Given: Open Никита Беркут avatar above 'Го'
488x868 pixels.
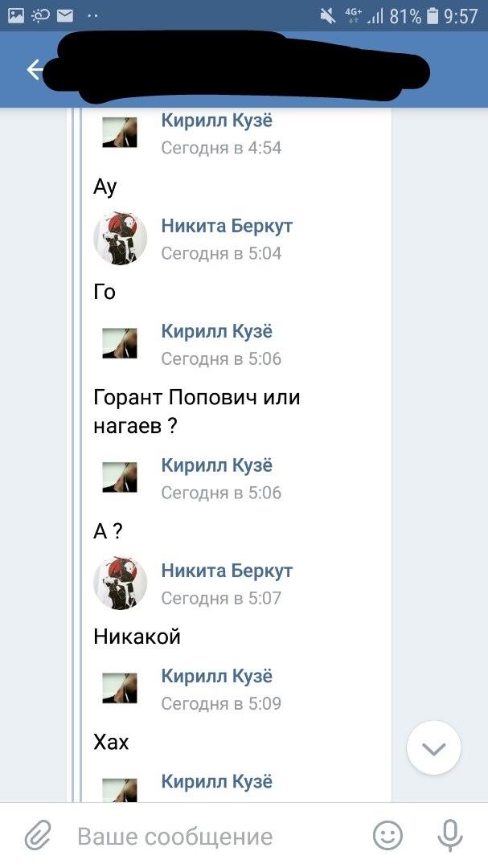Looking at the screenshot, I should [x=121, y=239].
